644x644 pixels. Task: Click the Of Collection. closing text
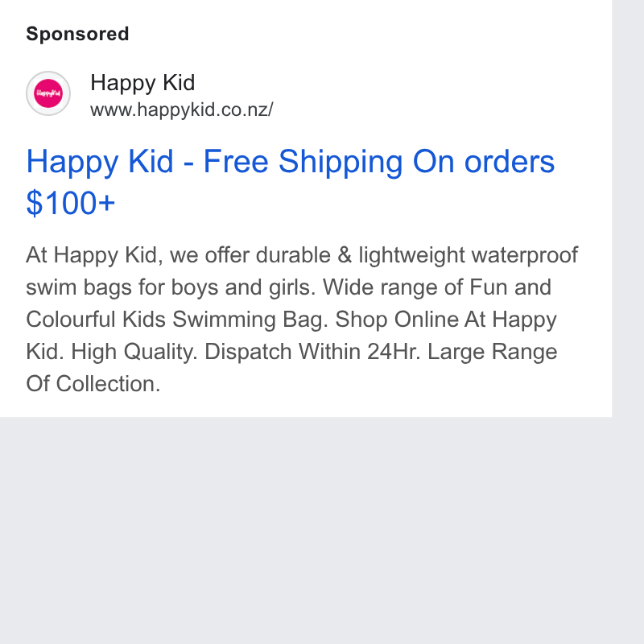pos(93,384)
